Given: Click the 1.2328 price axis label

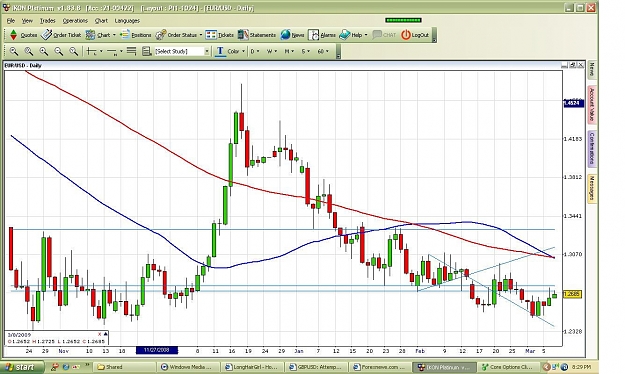Looking at the screenshot, I should (573, 331).
